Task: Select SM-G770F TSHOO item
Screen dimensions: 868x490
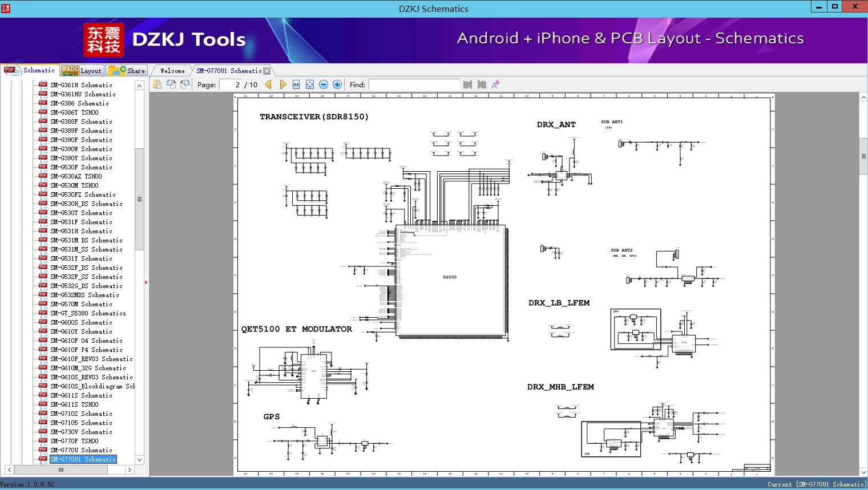Action: (74, 441)
